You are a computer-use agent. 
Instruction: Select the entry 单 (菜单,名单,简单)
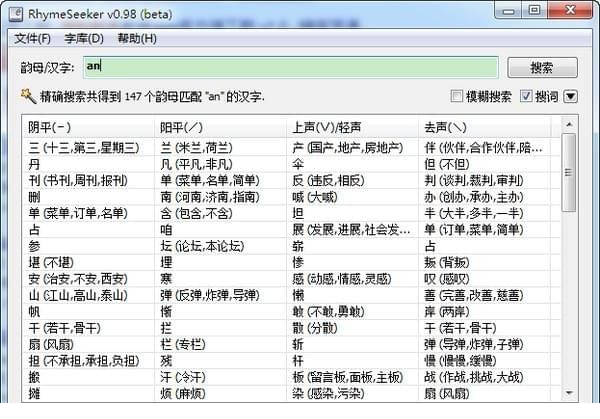pyautogui.click(x=210, y=181)
